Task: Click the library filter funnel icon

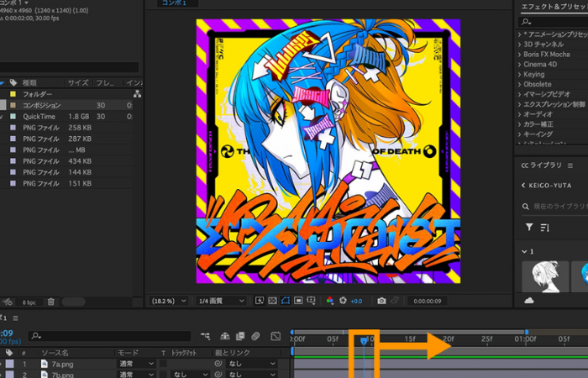Action: point(529,227)
